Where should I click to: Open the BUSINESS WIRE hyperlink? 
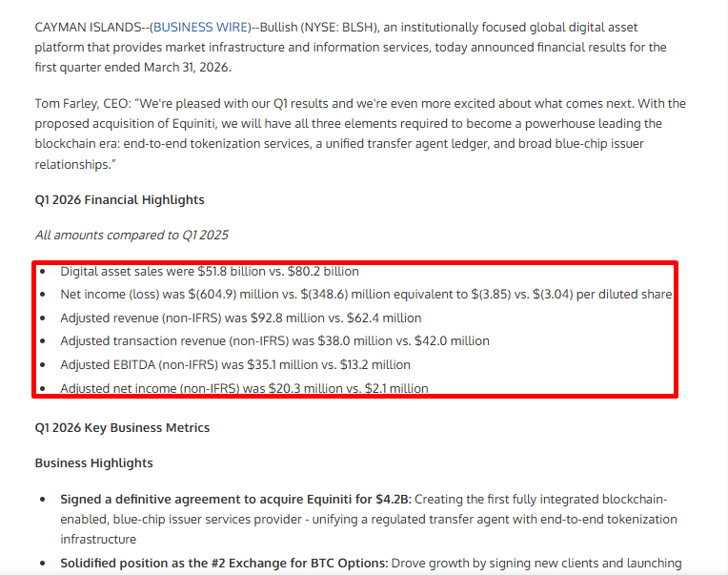coord(202,28)
